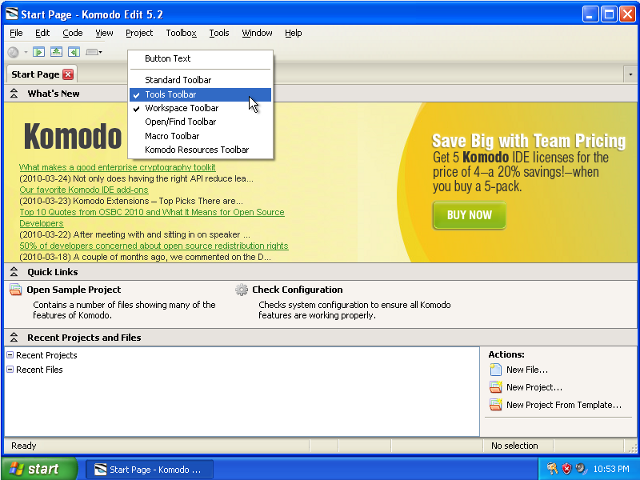Viewport: 640px width, 480px height.
Task: Click the 'Ready' status bar text
Action: (24, 446)
